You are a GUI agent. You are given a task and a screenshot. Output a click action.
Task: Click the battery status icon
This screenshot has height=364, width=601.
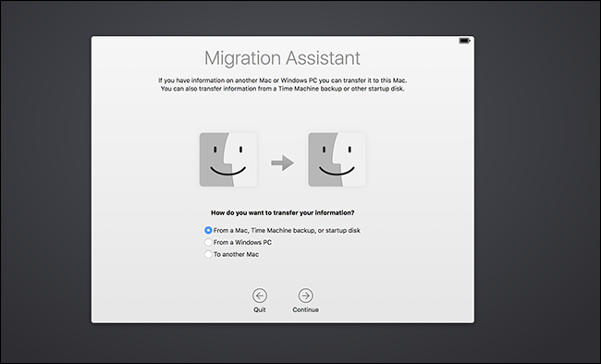464,41
